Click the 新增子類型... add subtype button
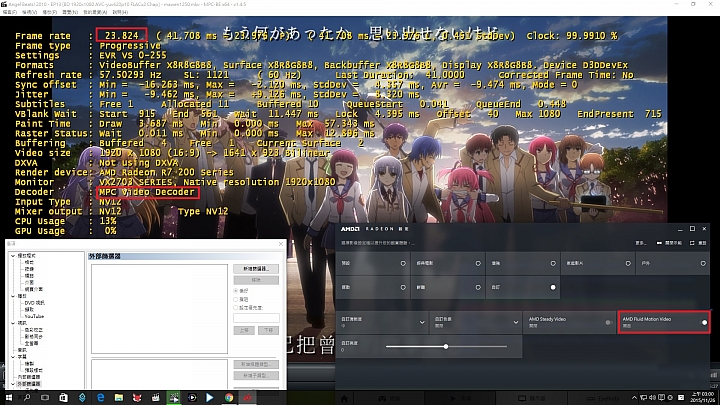This screenshot has width=720, height=405. click(256, 376)
